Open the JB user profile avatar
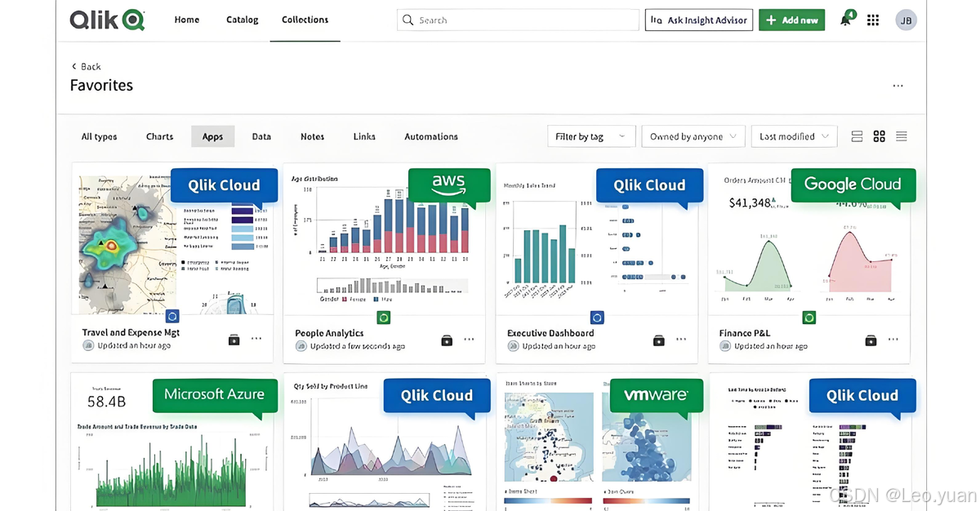The image size is (980, 511). (906, 20)
